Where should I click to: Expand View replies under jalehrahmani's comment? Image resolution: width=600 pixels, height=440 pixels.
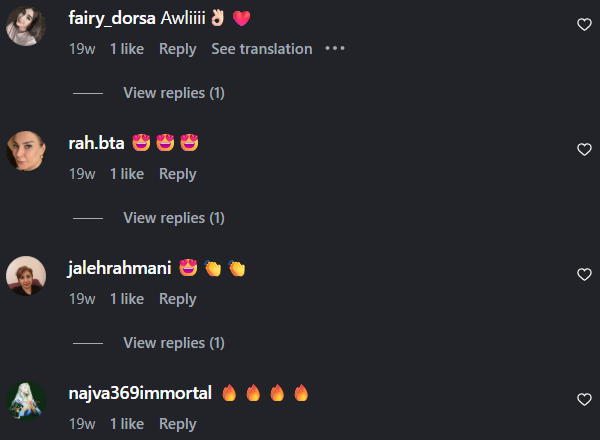coord(174,343)
